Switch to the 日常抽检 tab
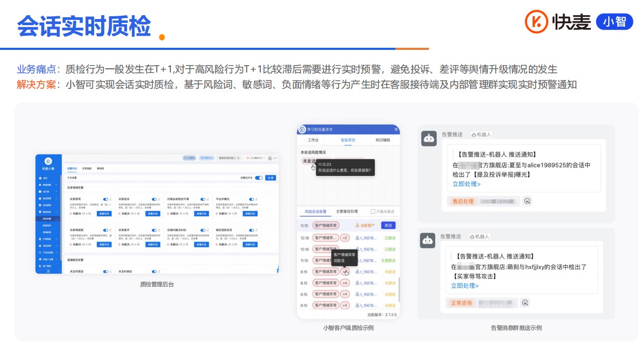The height and width of the screenshot is (356, 644). (87, 169)
